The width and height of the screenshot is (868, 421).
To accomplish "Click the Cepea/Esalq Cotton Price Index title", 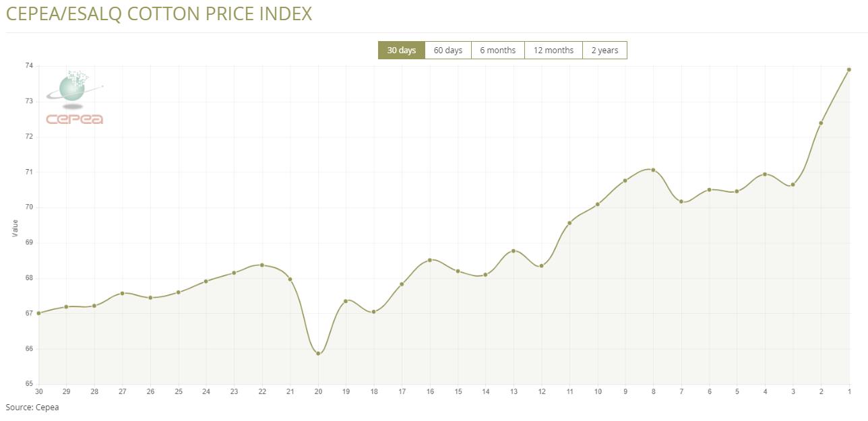I will point(159,14).
